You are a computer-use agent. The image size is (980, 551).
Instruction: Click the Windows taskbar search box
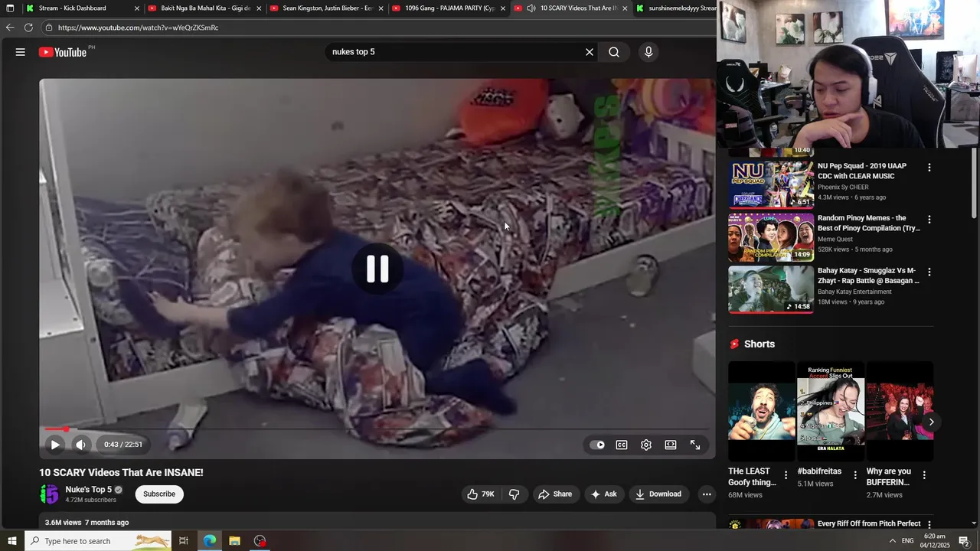(98, 541)
